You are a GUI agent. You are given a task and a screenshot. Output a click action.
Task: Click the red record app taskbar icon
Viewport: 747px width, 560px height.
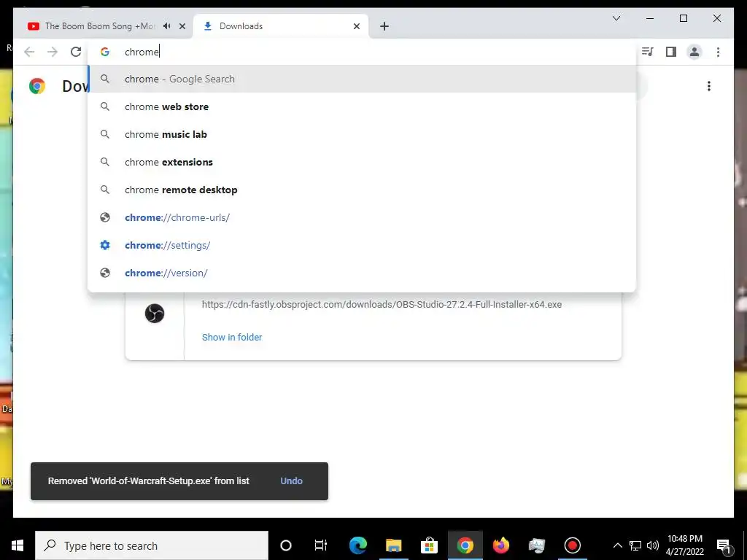[572, 545]
